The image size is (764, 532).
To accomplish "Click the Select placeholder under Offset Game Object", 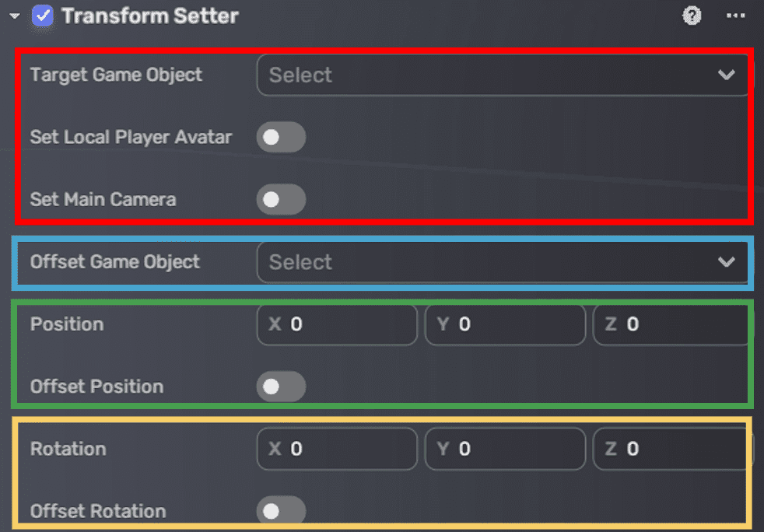I will coord(300,262).
